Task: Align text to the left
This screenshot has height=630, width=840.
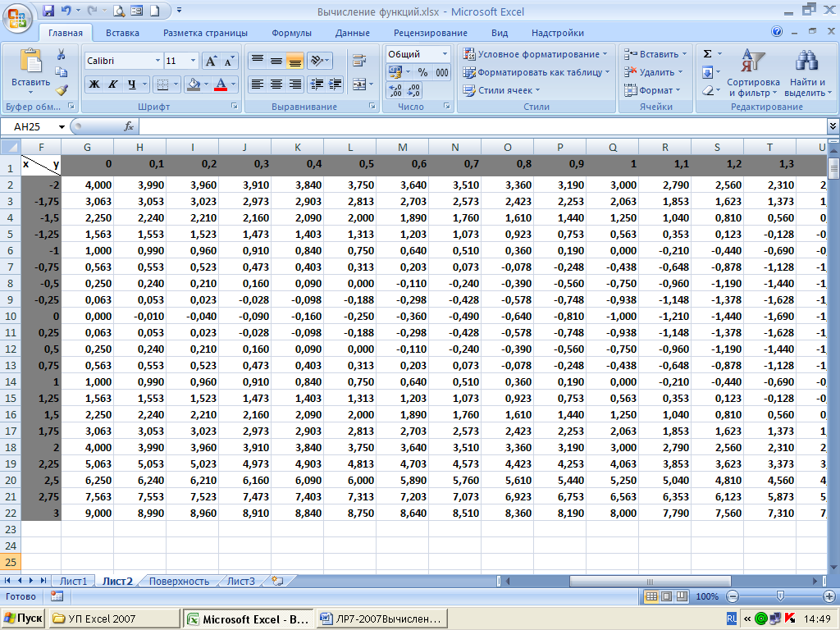Action: click(258, 84)
